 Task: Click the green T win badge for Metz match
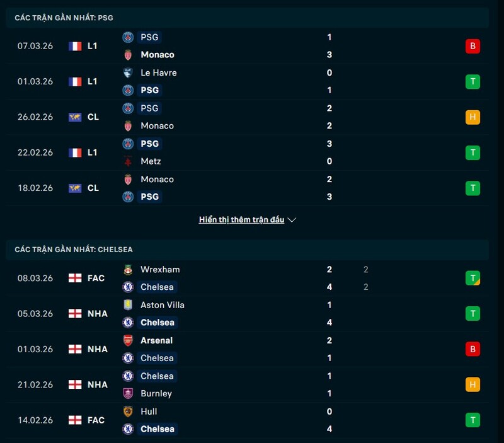click(x=473, y=152)
